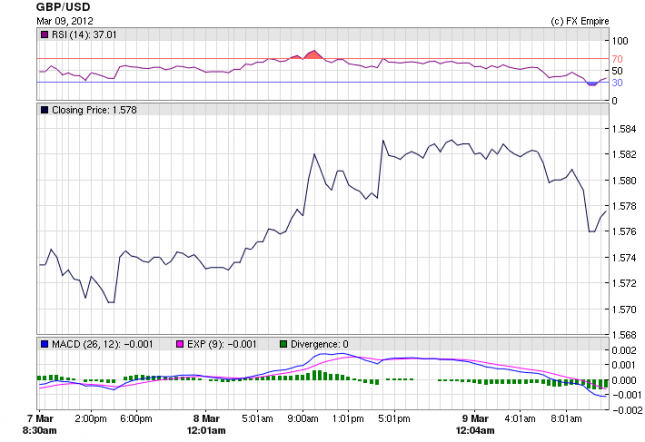The width and height of the screenshot is (645, 442).
Task: Click the 4:01am time axis label
Action: click(x=520, y=419)
